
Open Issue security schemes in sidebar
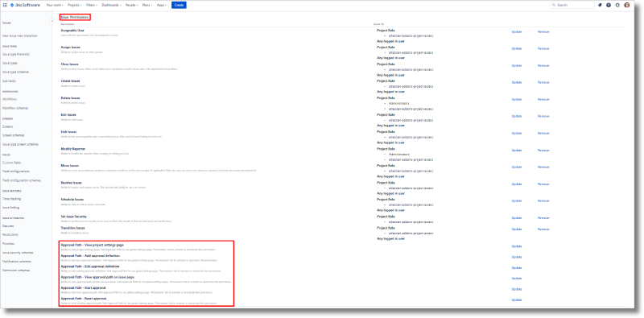pos(18,253)
